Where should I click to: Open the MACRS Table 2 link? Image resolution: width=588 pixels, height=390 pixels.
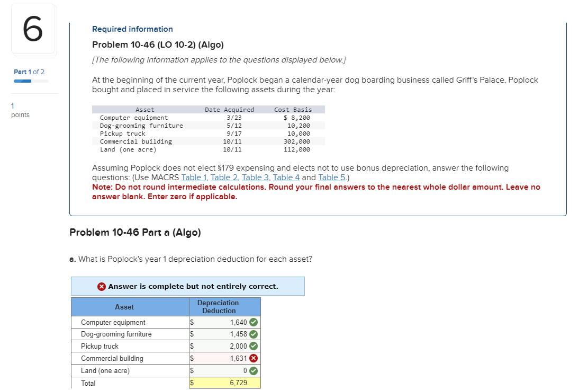coord(224,177)
